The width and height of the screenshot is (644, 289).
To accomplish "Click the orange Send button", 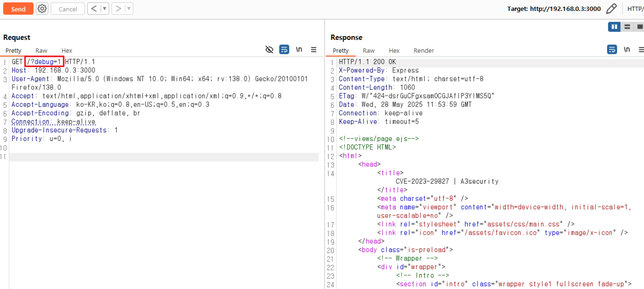I will click(18, 9).
